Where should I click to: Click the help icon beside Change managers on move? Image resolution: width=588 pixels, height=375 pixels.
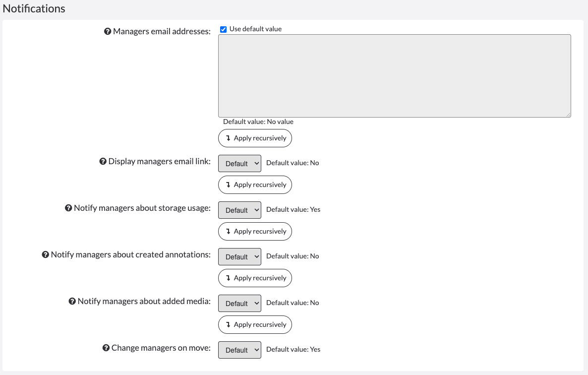click(106, 348)
